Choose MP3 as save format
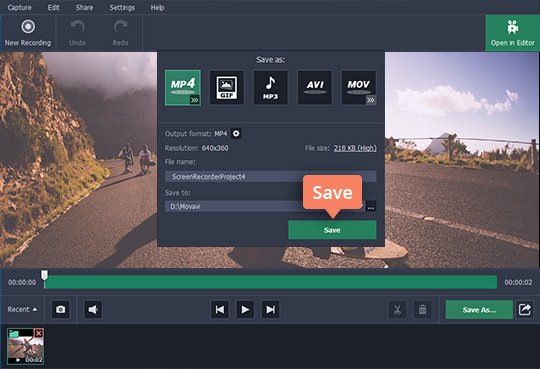 click(270, 88)
